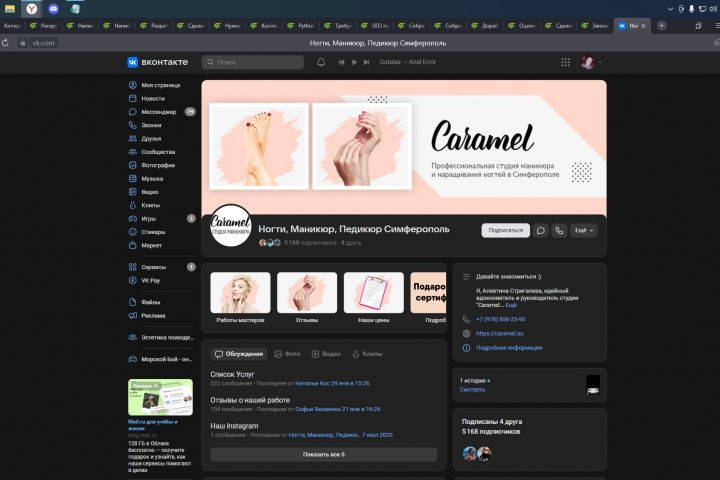The image size is (720, 480).
Task: Click the Caramel group avatar
Action: pyautogui.click(x=231, y=226)
